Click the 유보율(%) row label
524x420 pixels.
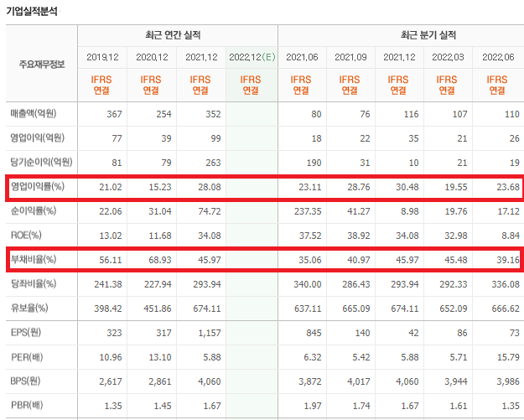pos(29,308)
